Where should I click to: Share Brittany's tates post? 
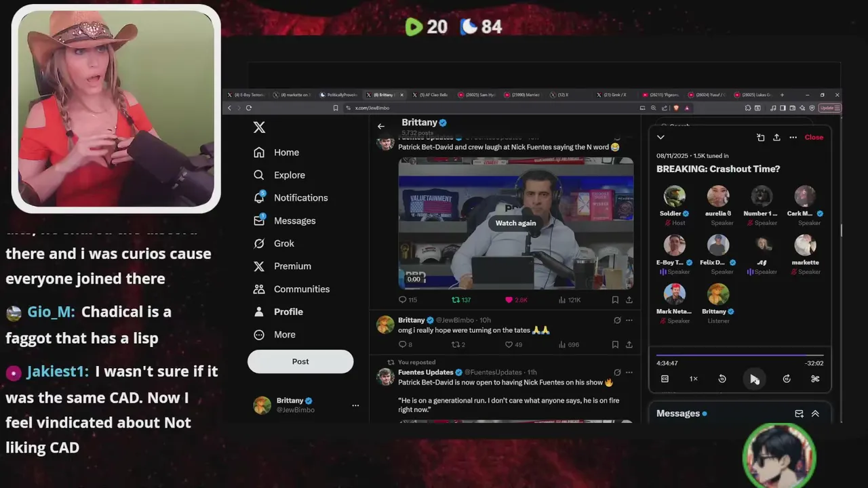(629, 344)
